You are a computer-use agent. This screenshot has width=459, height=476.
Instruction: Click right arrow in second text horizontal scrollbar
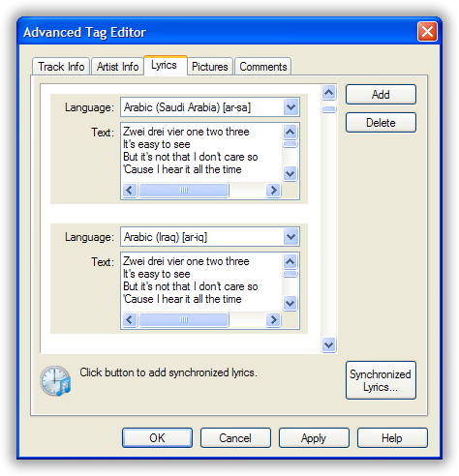pyautogui.click(x=273, y=320)
